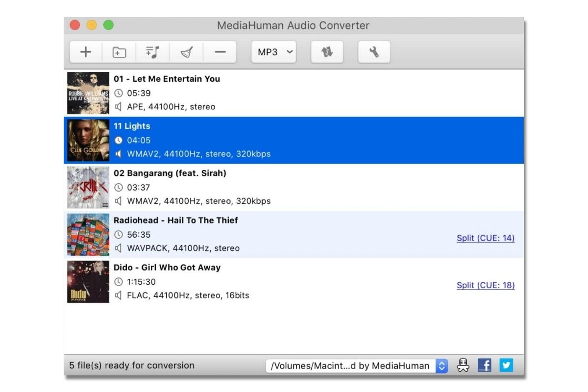Start conversion with the arrows icon
Viewport: 588px width, 392px height.
(327, 52)
